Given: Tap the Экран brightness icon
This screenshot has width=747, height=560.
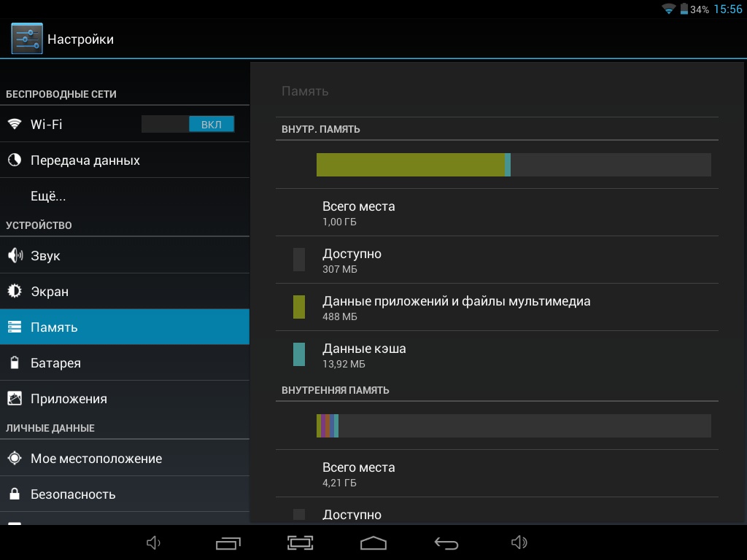Looking at the screenshot, I should click(x=15, y=292).
